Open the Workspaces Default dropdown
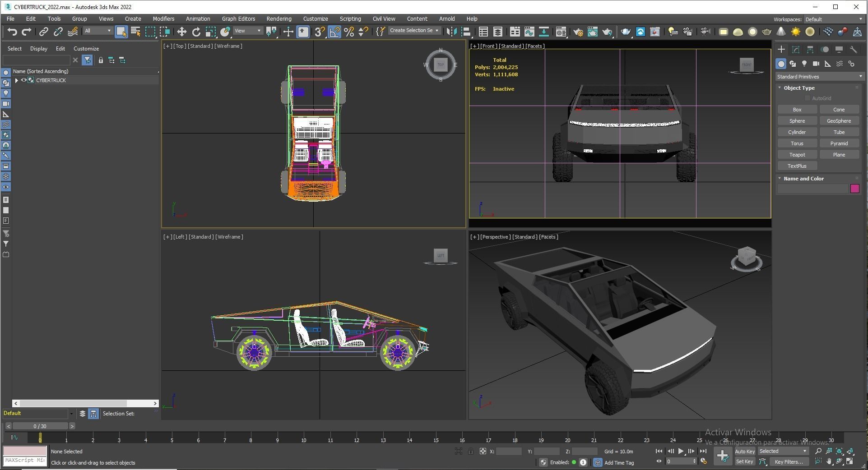 [x=833, y=19]
